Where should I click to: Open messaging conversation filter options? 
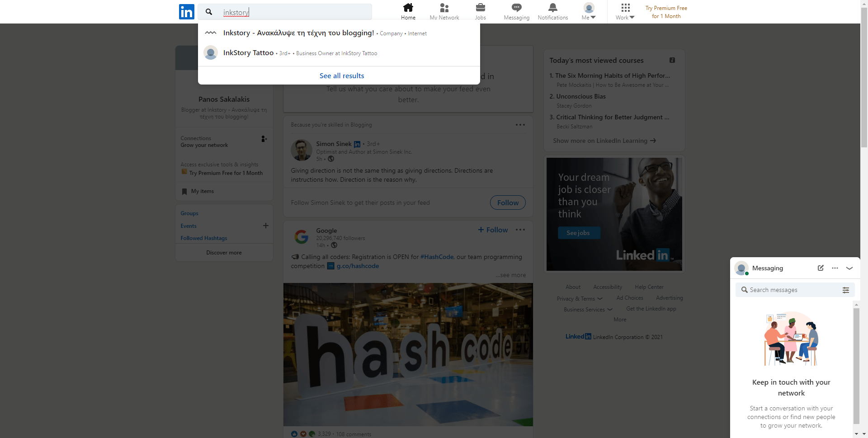tap(846, 290)
